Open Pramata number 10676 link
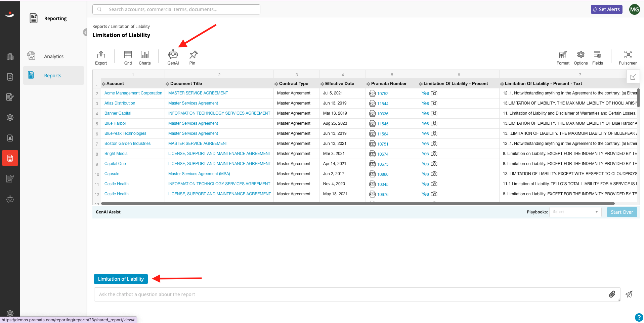The image size is (644, 323). tap(383, 195)
